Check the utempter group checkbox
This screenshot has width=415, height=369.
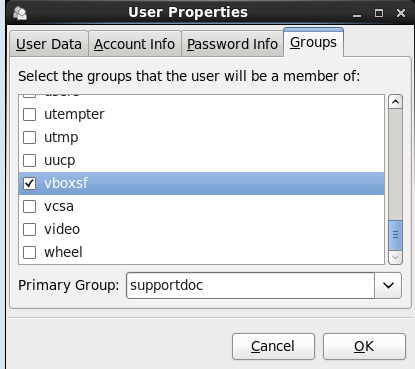pos(29,114)
